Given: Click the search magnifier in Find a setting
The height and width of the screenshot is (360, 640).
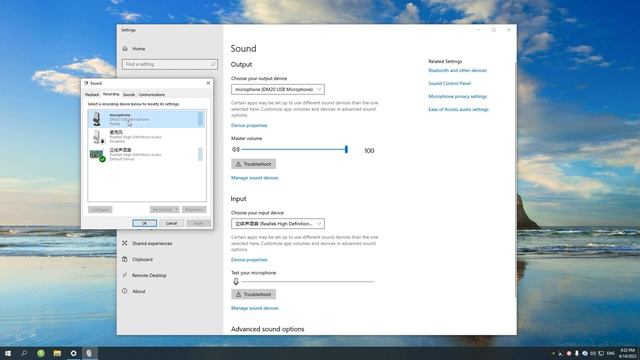Looking at the screenshot, I should (213, 64).
